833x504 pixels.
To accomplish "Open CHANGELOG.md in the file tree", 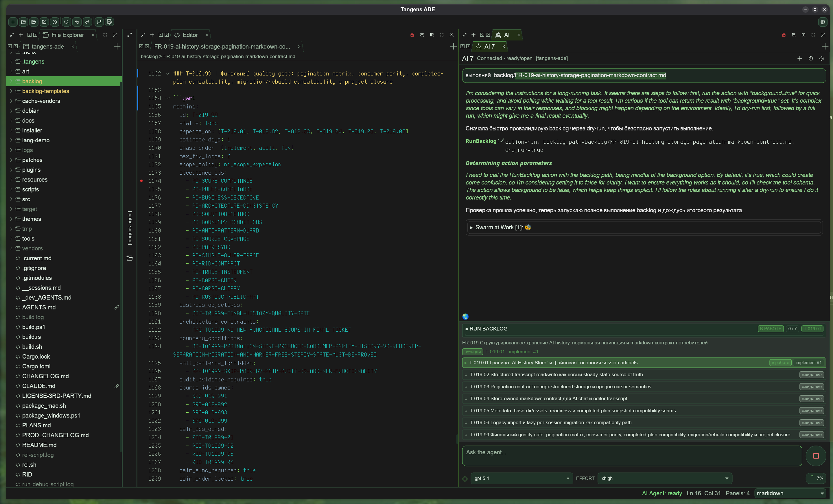I will point(45,376).
